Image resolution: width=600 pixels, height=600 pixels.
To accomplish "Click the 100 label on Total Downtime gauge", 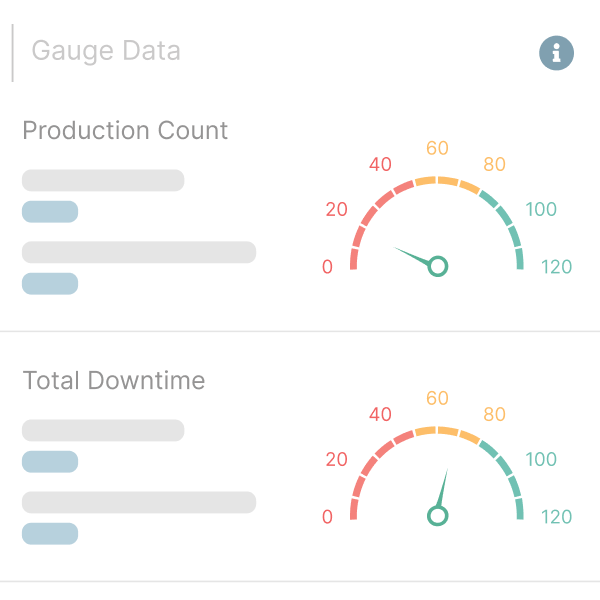I will [541, 460].
